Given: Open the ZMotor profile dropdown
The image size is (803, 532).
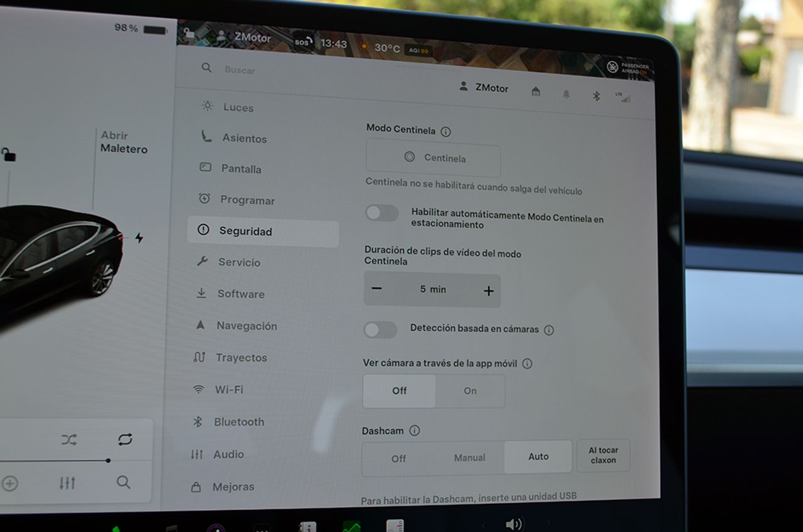Looking at the screenshot, I should tap(484, 88).
